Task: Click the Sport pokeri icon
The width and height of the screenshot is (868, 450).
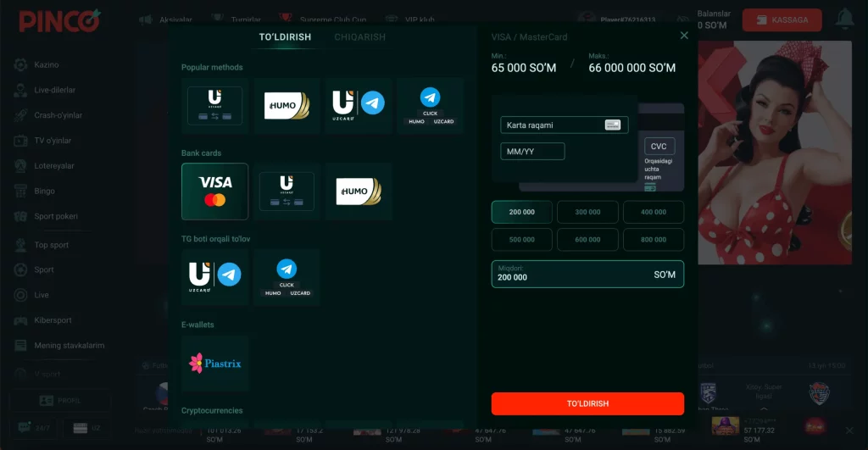Action: point(20,216)
